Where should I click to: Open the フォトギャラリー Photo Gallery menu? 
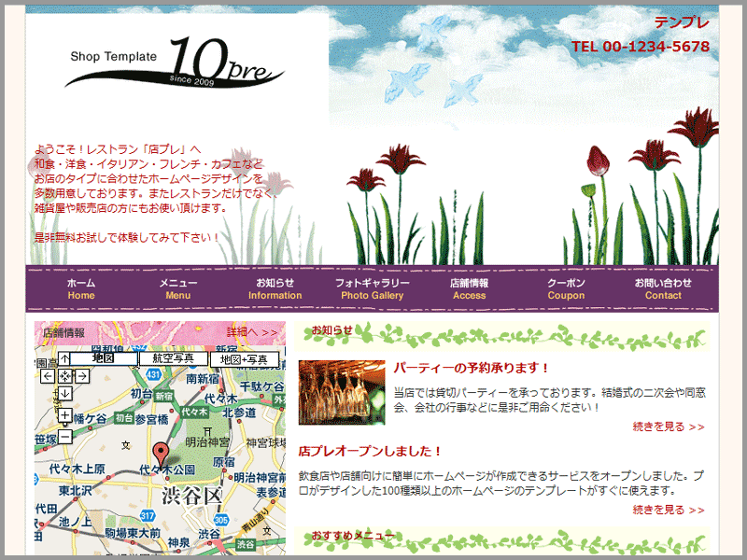click(x=372, y=288)
